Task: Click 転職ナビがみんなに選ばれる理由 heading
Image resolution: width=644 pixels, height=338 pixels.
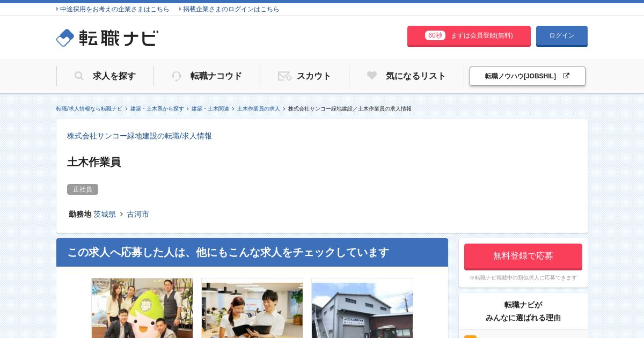Action: tap(523, 311)
